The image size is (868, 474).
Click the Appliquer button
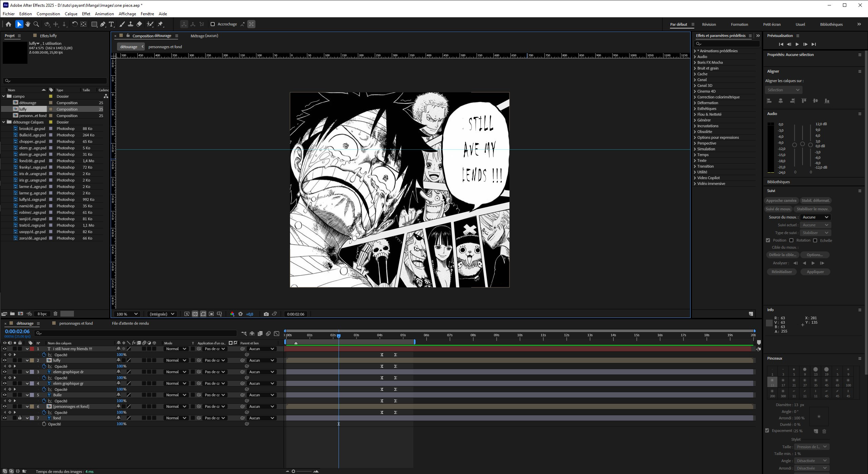[815, 272]
